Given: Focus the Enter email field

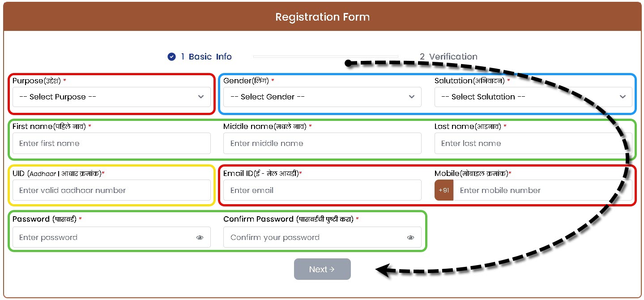Looking at the screenshot, I should click(x=322, y=190).
